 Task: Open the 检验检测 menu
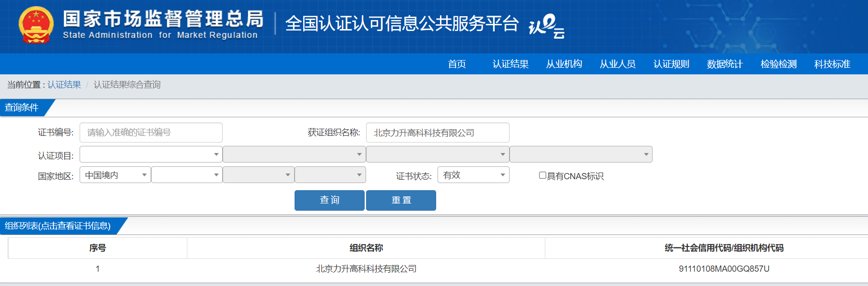(x=778, y=64)
